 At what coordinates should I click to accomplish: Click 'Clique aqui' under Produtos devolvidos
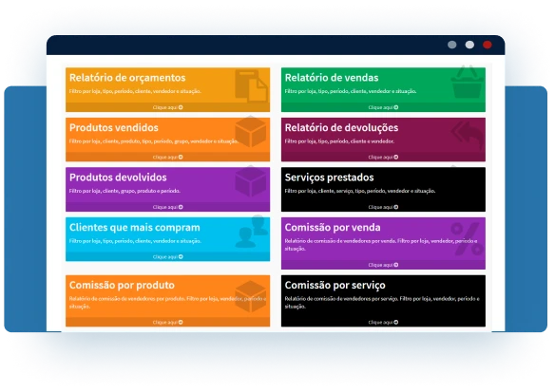[x=168, y=207]
